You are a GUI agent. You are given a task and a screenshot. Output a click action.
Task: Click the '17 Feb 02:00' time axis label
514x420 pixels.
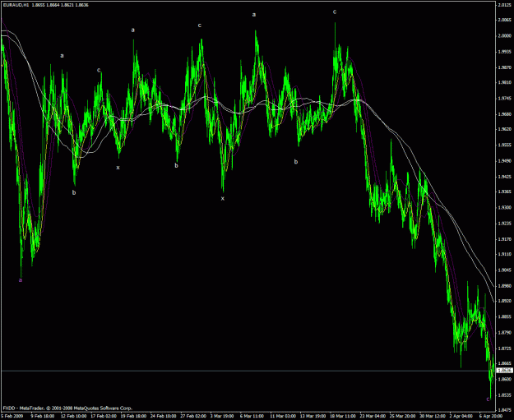tap(104, 416)
